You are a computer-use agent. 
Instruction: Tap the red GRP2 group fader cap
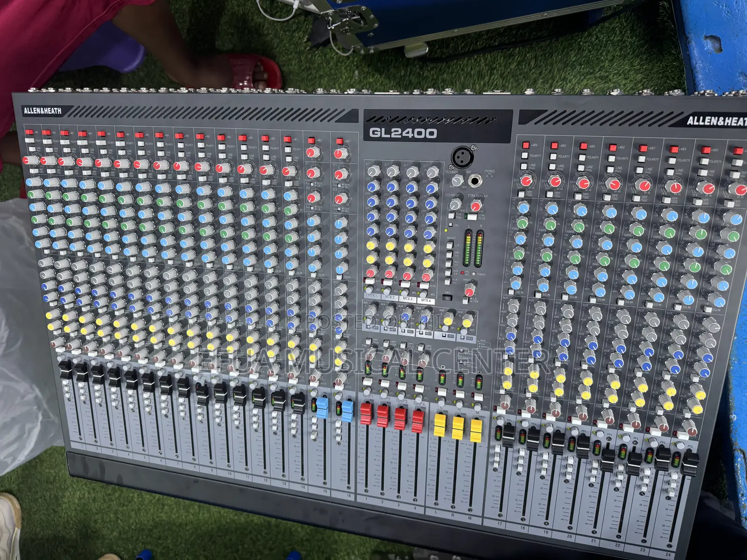click(x=383, y=415)
